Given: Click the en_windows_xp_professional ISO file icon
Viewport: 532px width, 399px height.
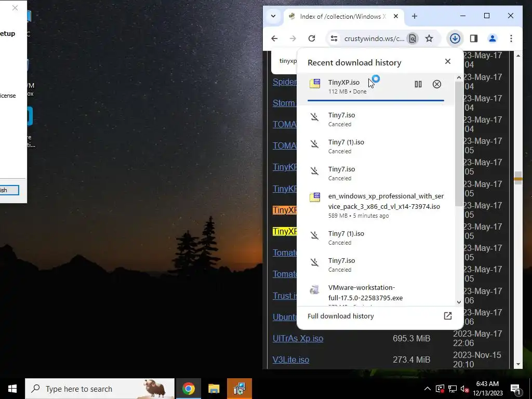Looking at the screenshot, I should coord(314,197).
